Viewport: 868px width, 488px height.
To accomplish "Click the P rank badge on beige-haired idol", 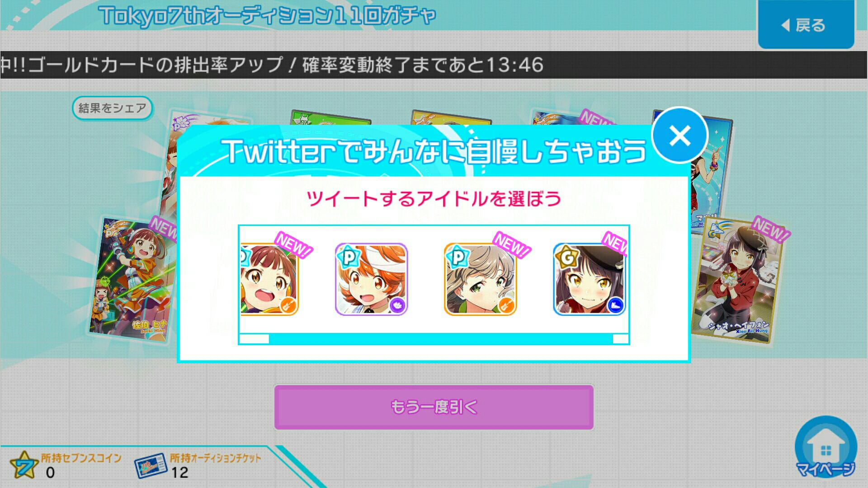I will tap(458, 257).
